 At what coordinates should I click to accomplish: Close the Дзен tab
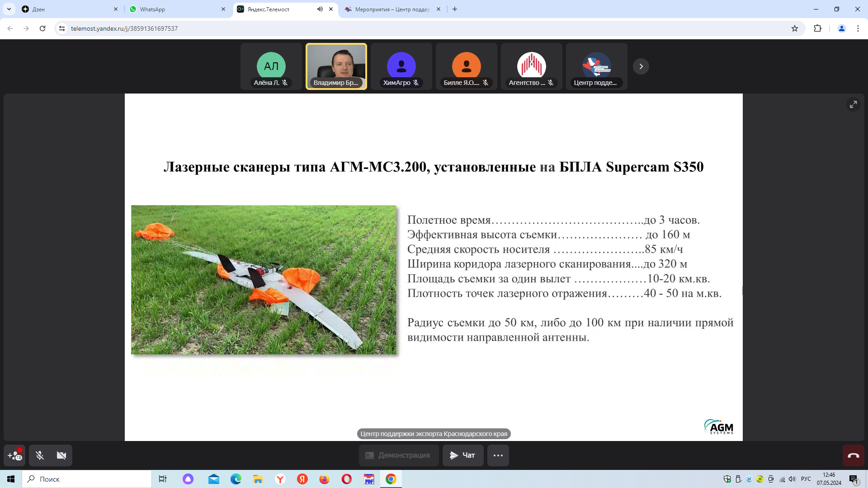(x=116, y=9)
